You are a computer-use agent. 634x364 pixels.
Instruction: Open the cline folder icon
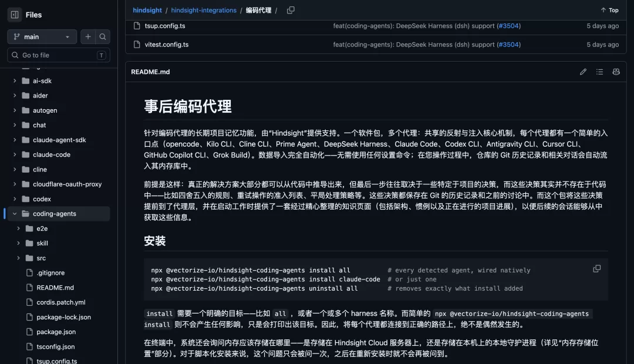(26, 170)
